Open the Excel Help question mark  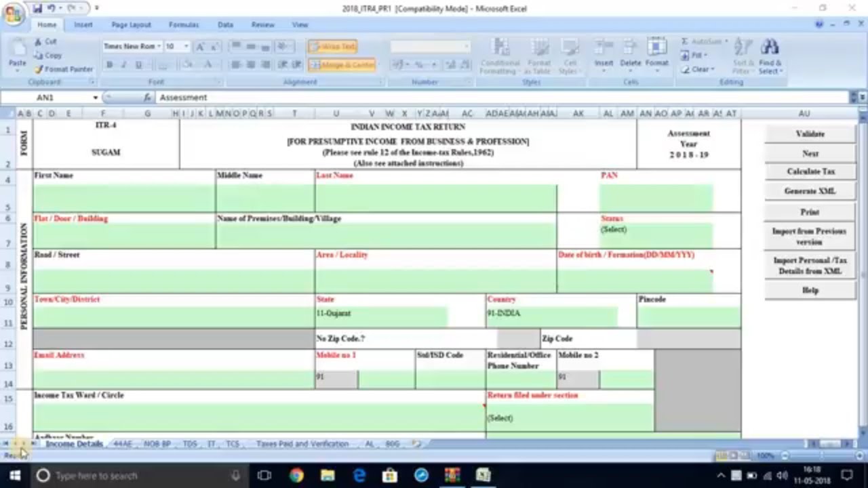821,24
